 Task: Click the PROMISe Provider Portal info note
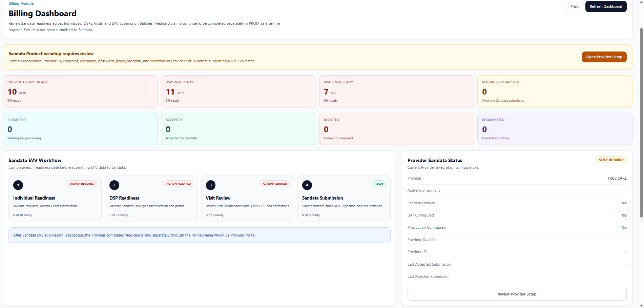coord(199,235)
